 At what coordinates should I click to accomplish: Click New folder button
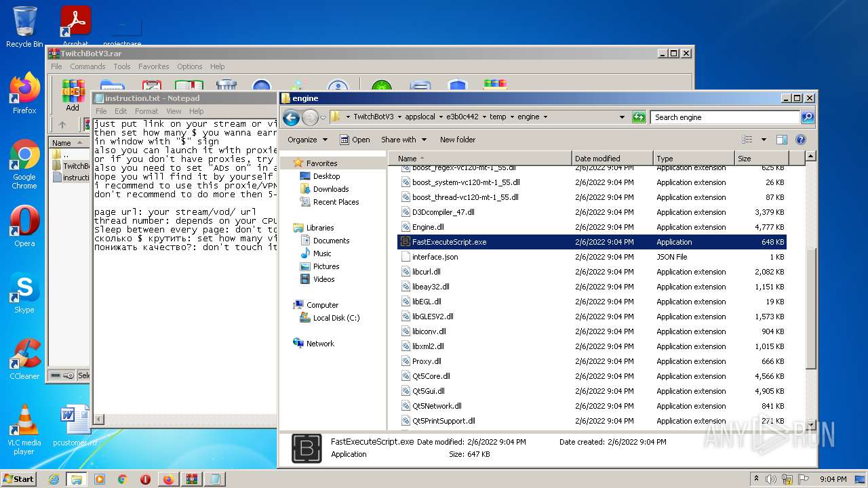pos(458,140)
